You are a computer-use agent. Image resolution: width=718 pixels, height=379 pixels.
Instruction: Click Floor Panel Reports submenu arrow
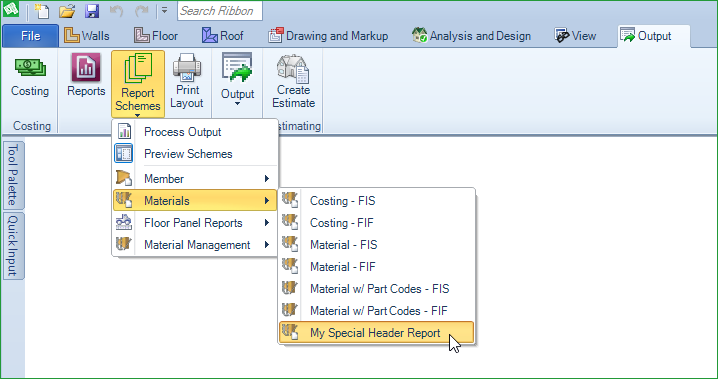267,223
